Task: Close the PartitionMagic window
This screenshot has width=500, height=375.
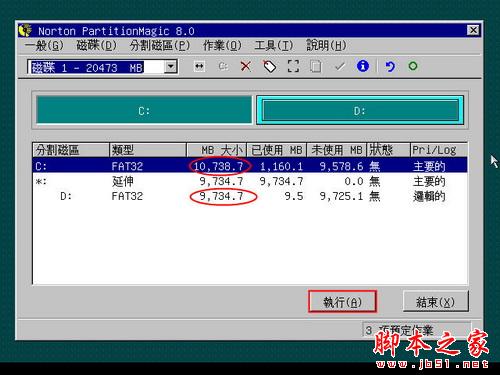Action: (x=473, y=30)
